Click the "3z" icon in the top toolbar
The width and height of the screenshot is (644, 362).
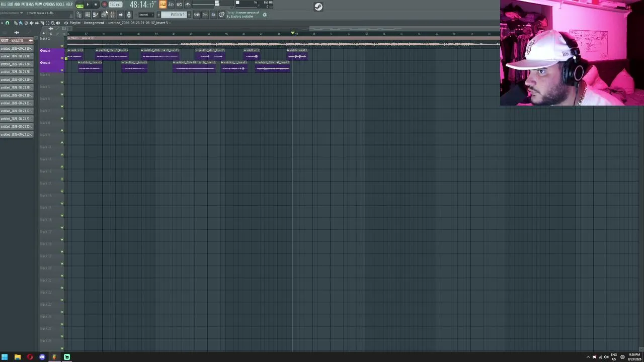[171, 5]
